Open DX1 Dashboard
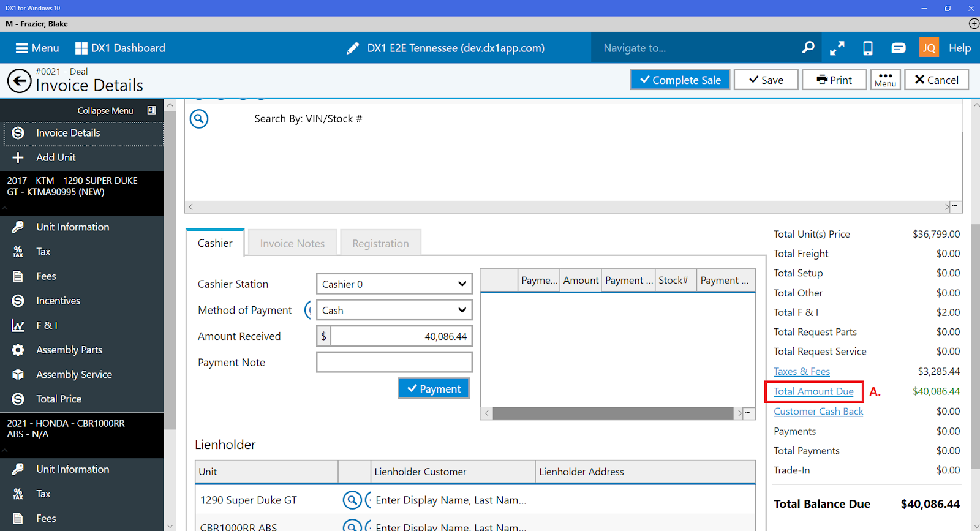 click(x=120, y=48)
